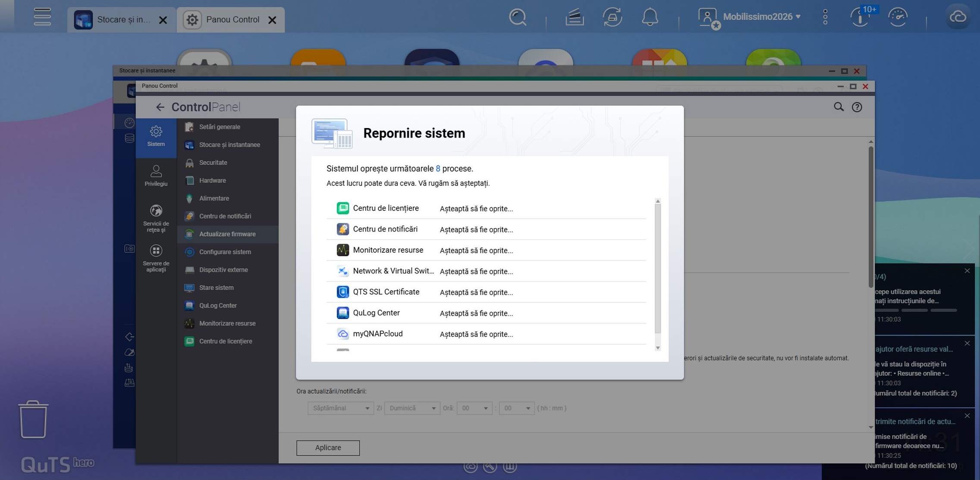This screenshot has height=480, width=980.
Task: Open the main hamburger menu
Action: tap(42, 17)
